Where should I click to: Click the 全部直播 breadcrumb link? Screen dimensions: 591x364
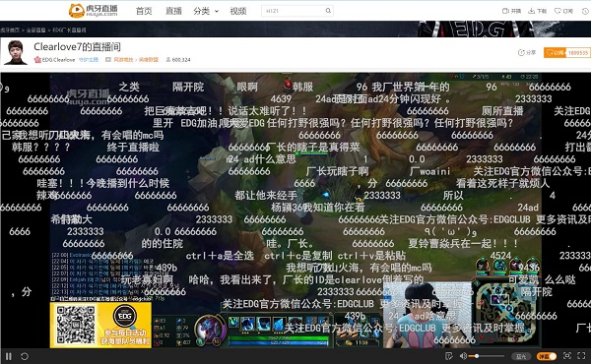click(36, 30)
